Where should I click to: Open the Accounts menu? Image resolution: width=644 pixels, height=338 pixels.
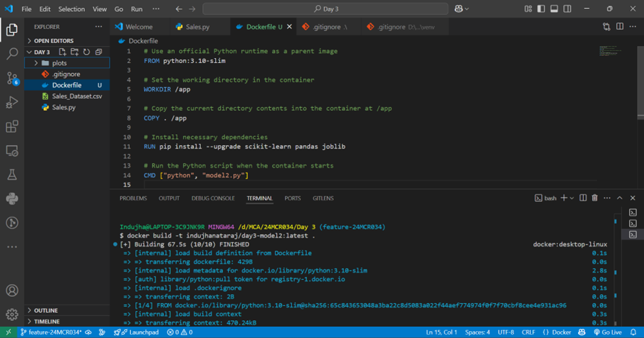(12, 290)
